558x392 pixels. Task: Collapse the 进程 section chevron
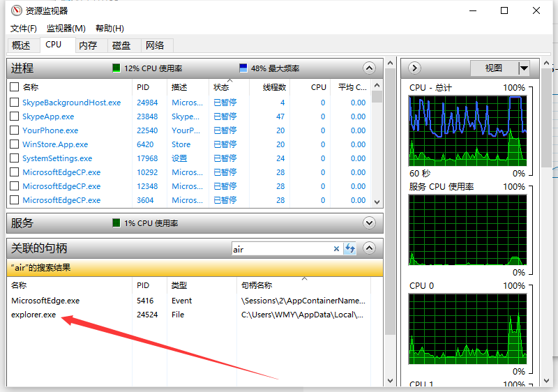[x=369, y=68]
